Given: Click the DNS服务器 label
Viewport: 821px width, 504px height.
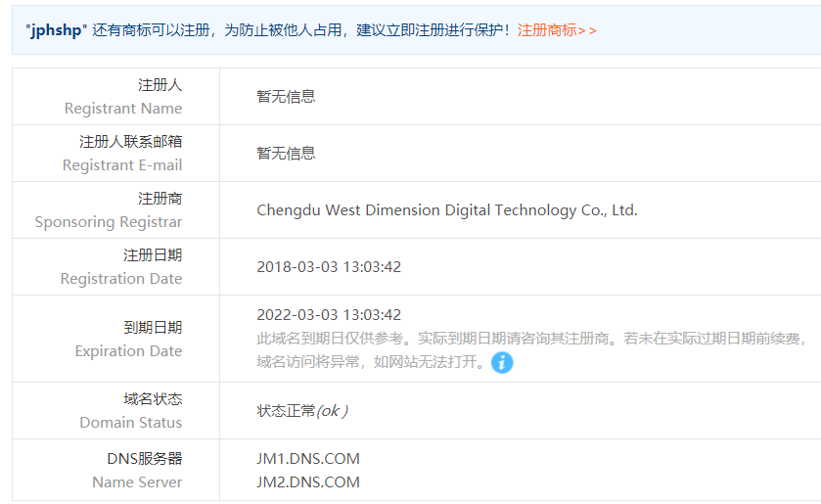Looking at the screenshot, I should [145, 459].
